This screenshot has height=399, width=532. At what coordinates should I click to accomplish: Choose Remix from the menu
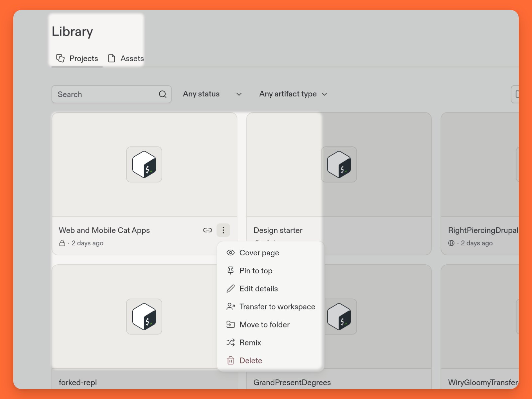270,342
